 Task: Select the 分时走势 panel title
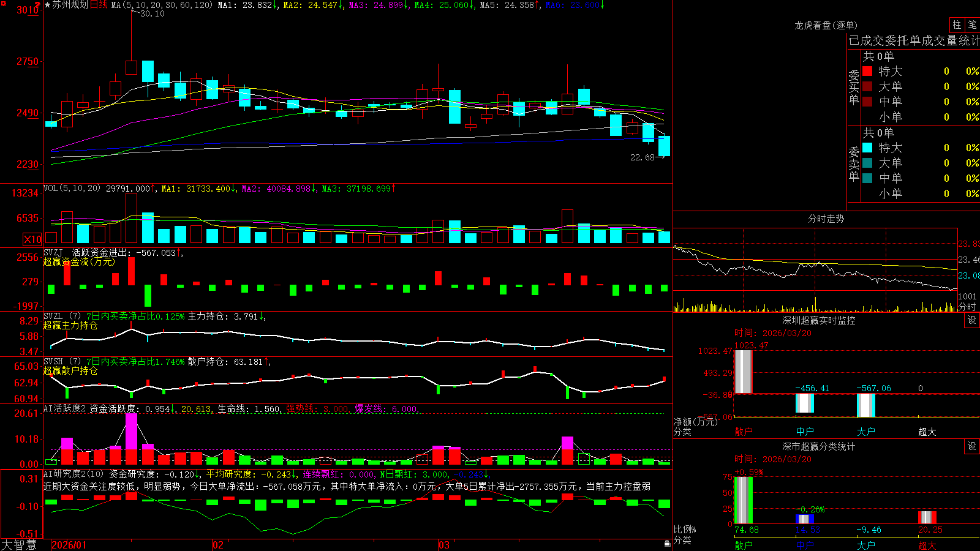pyautogui.click(x=826, y=219)
